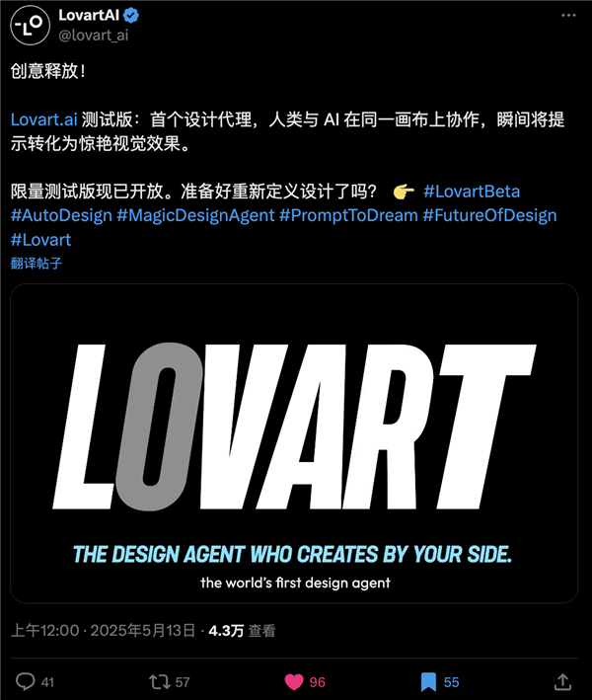Open the LovartAI profile avatar
Screen dimensions: 592x700
click(30, 26)
